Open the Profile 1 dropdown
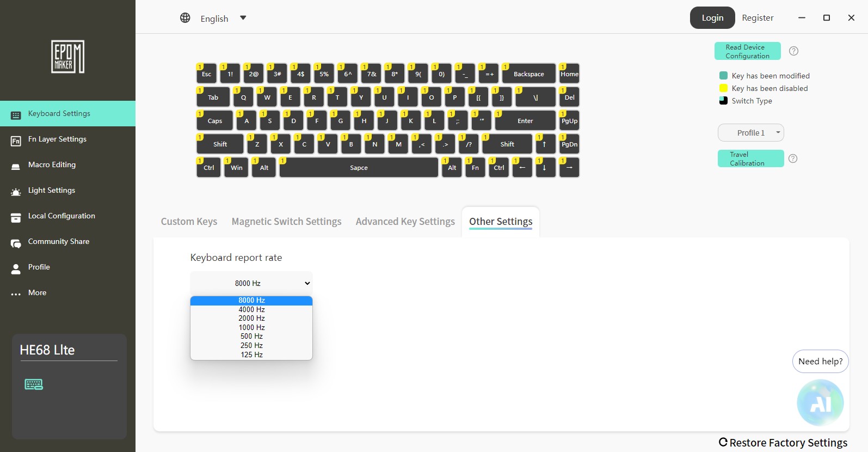 click(x=751, y=133)
